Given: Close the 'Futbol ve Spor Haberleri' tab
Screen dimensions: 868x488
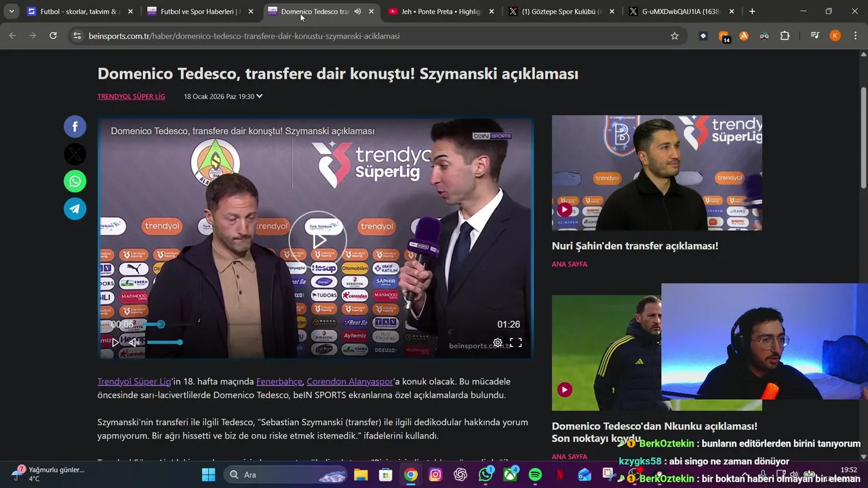Looking at the screenshot, I should pos(251,12).
